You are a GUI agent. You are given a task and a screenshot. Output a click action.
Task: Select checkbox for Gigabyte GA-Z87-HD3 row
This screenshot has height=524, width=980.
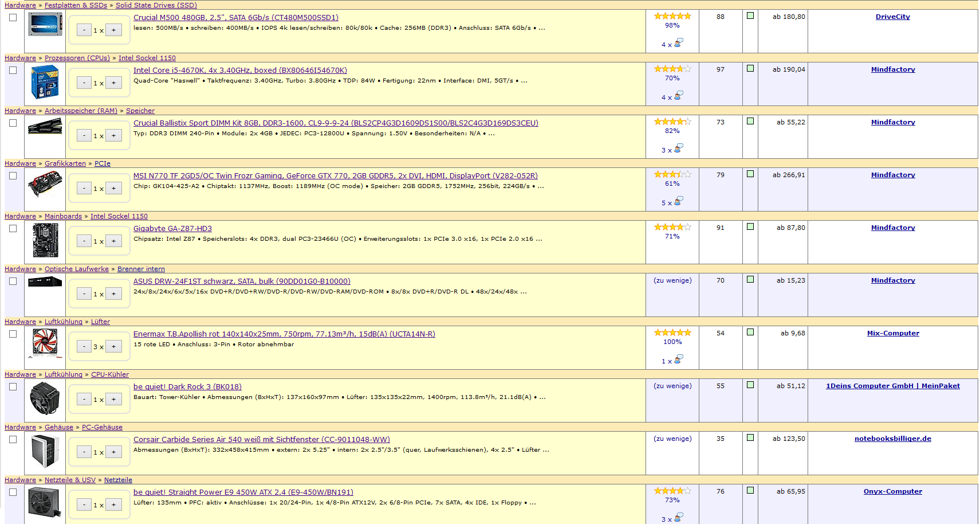[13, 229]
